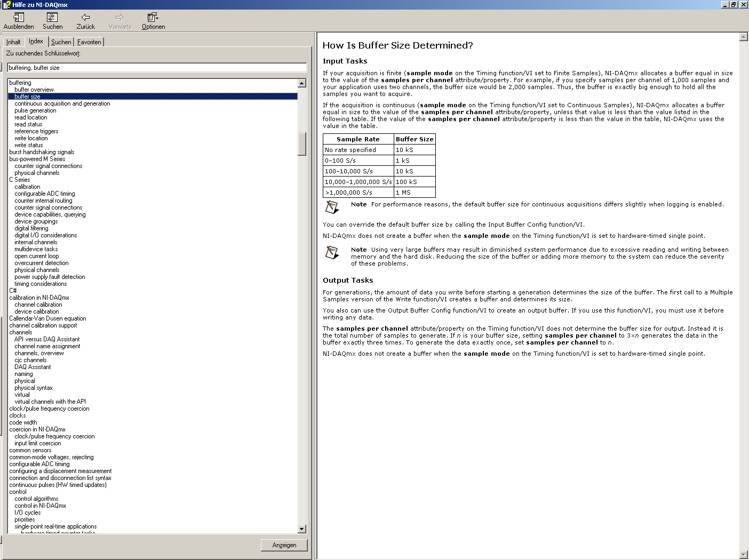This screenshot has width=749, height=560.
Task: Switch to the Inhalt tab
Action: [x=13, y=42]
